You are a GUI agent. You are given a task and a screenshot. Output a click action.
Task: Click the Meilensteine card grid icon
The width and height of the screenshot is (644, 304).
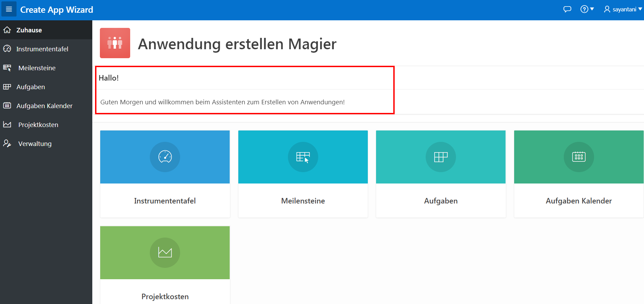[x=303, y=157]
